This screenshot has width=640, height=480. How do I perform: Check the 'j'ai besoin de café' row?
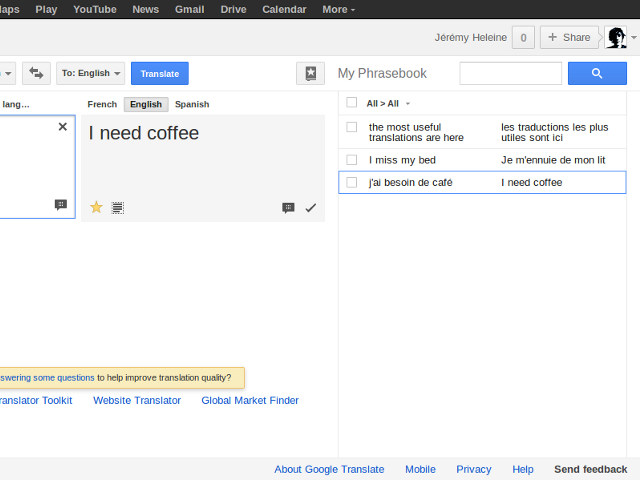click(351, 182)
